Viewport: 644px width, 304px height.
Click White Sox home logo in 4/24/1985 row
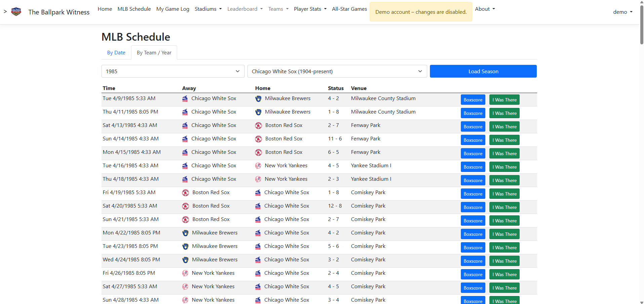258,260
